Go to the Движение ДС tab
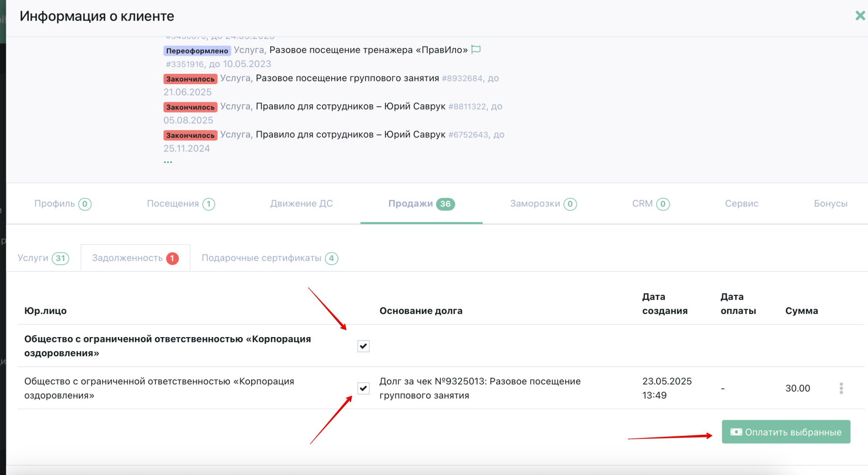Viewport: 868px width, 475px height. coord(301,204)
